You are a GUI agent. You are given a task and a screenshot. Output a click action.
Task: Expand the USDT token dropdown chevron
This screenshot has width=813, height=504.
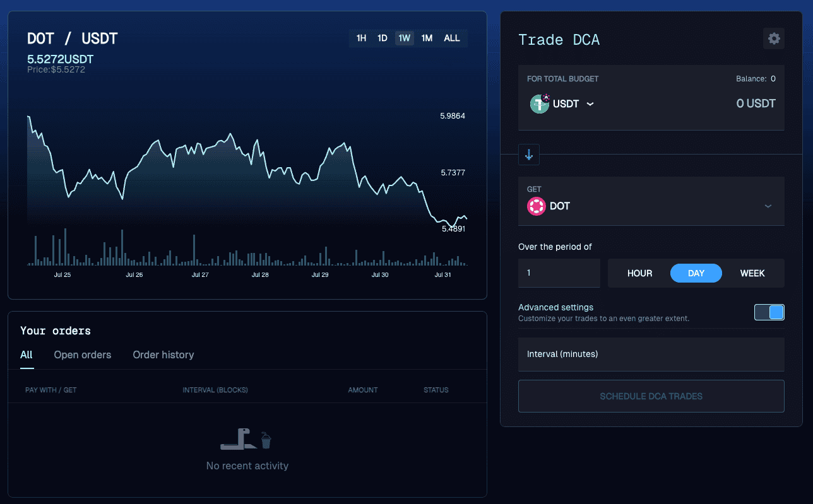pyautogui.click(x=590, y=104)
